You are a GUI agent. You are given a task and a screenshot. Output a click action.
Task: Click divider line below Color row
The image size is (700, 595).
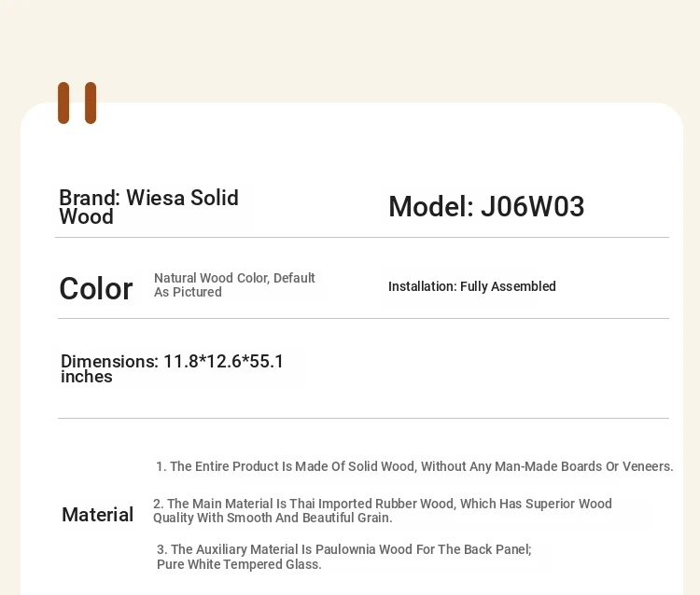pyautogui.click(x=363, y=319)
